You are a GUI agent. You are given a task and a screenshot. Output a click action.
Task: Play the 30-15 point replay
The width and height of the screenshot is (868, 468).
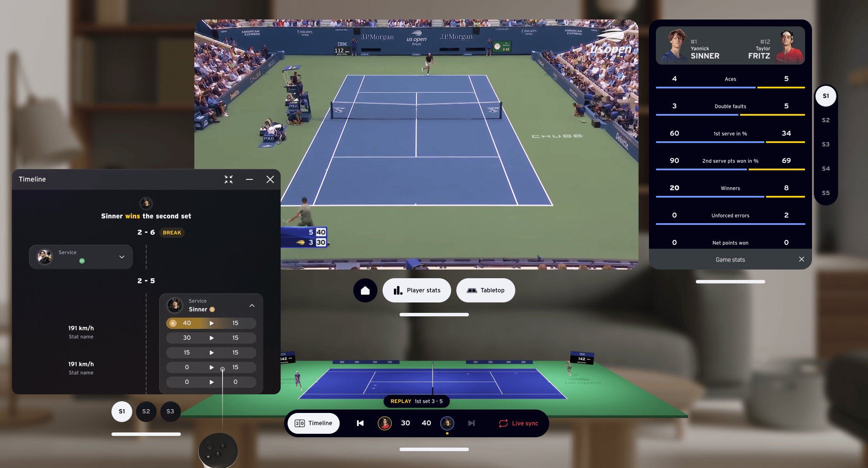211,338
